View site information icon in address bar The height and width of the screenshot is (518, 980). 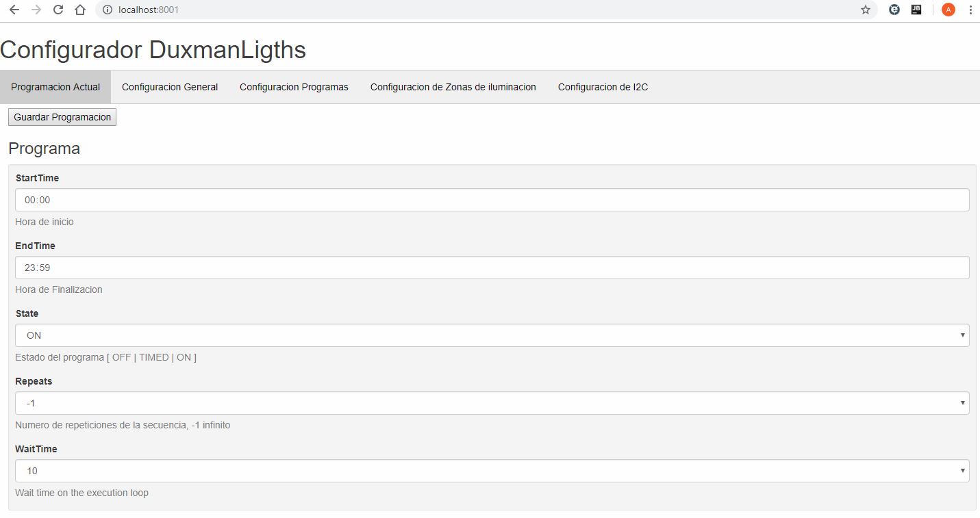click(107, 10)
